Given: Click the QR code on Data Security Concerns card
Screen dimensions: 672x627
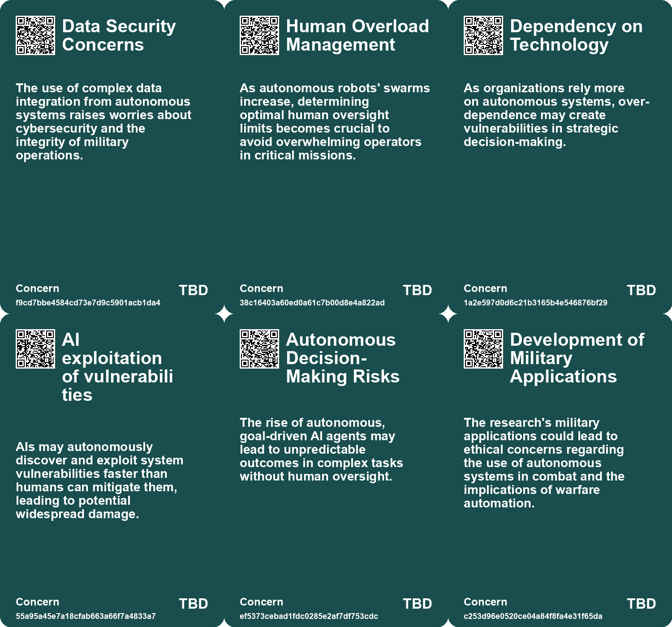Looking at the screenshot, I should click(x=35, y=35).
